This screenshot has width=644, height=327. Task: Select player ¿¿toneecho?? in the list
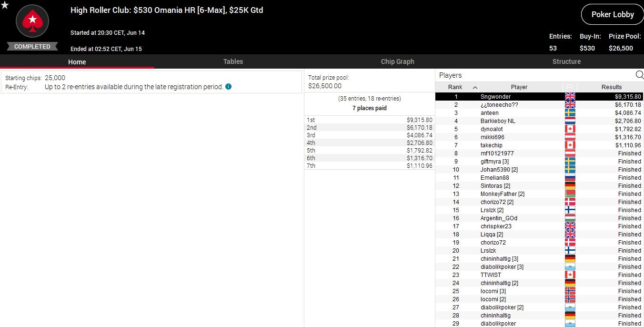(x=499, y=105)
